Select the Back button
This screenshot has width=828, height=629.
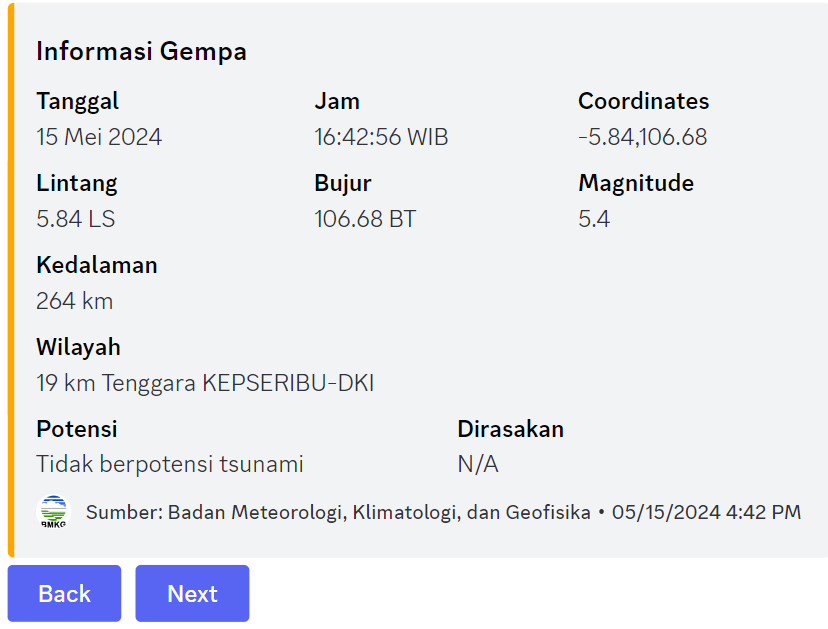tap(64, 593)
